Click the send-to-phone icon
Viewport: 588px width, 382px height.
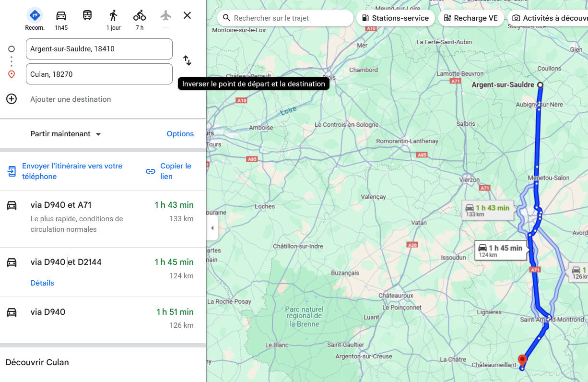(x=12, y=171)
